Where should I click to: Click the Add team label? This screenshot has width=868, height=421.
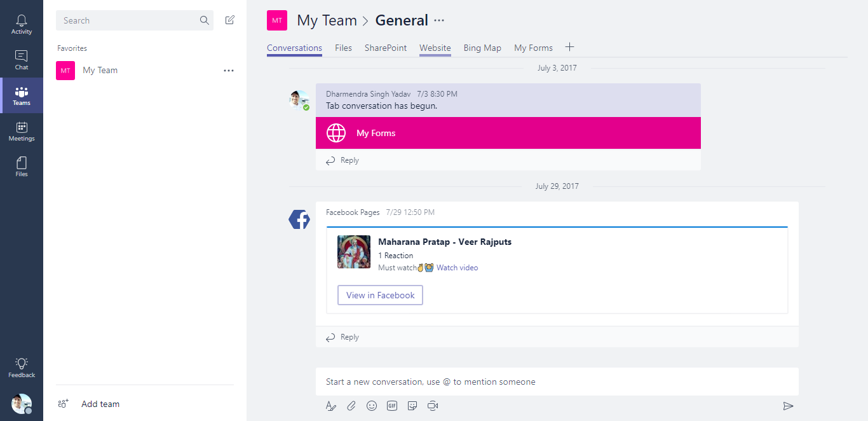pyautogui.click(x=100, y=404)
